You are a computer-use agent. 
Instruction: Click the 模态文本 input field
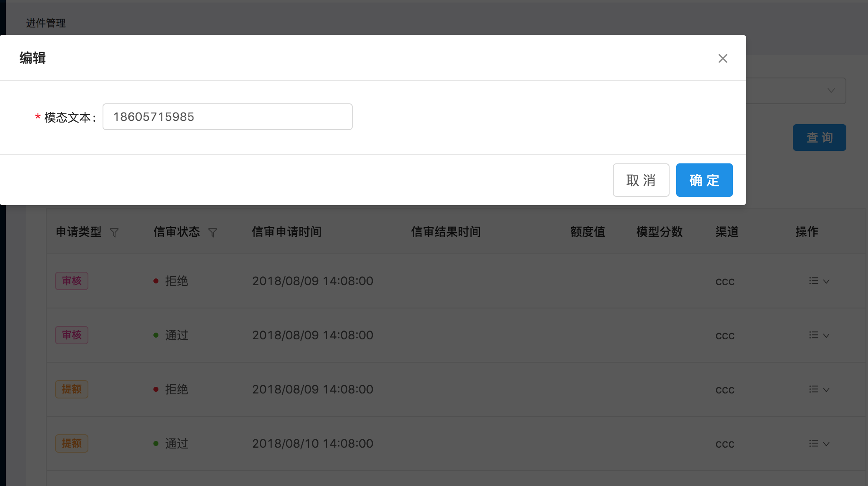tap(227, 117)
